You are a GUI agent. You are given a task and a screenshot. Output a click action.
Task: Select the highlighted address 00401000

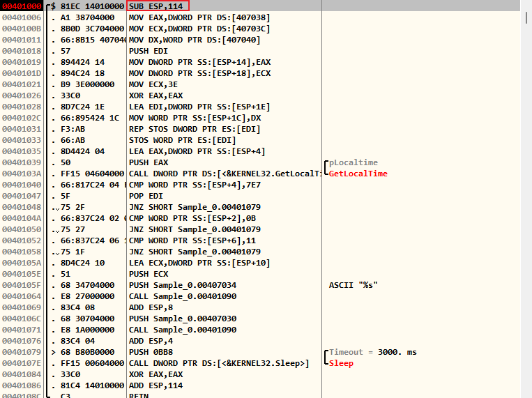pos(22,6)
